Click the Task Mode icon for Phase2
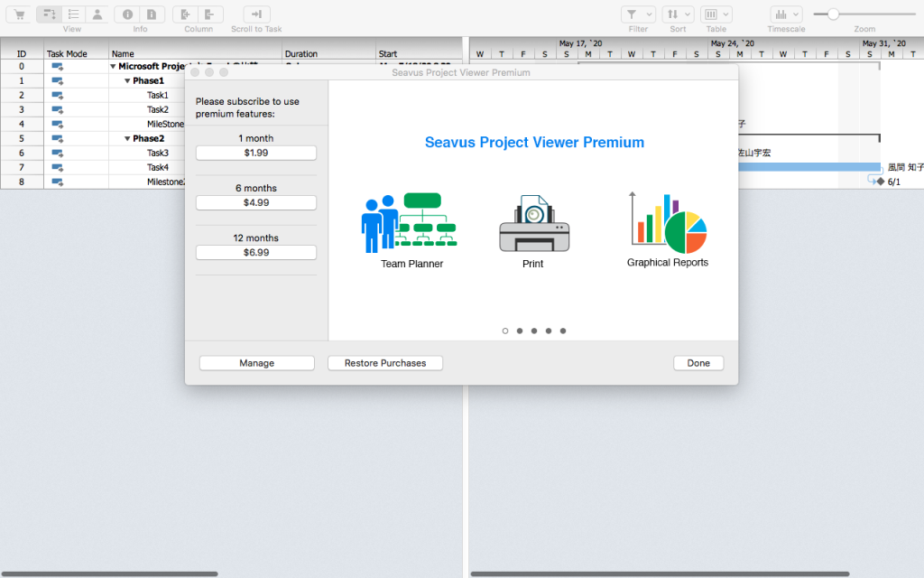The width and height of the screenshot is (924, 578). pyautogui.click(x=57, y=138)
